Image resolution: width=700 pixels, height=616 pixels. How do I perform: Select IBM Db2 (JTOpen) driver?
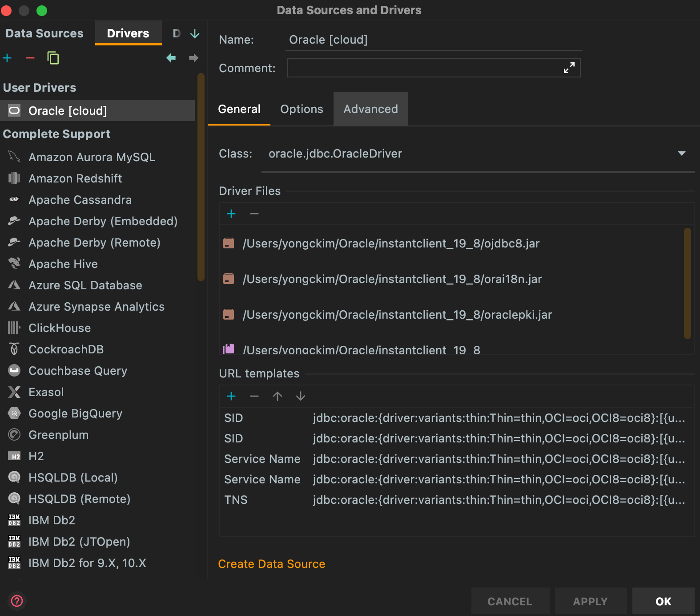[x=97, y=541]
